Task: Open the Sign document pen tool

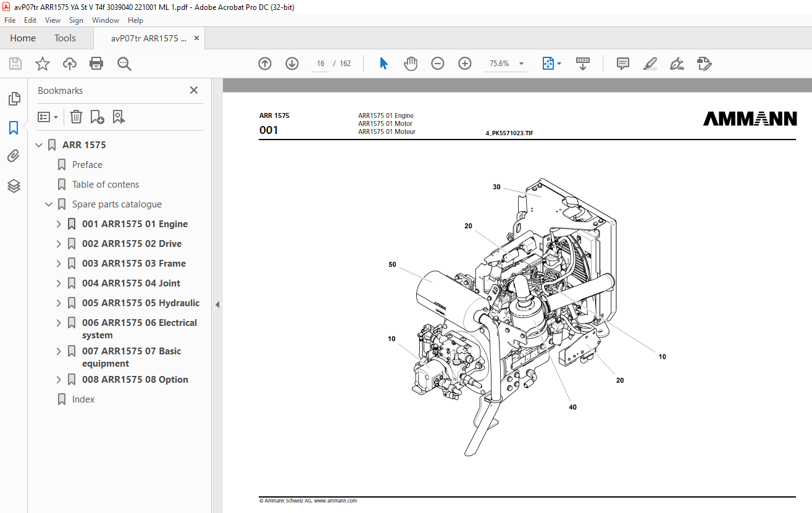Action: tap(677, 64)
